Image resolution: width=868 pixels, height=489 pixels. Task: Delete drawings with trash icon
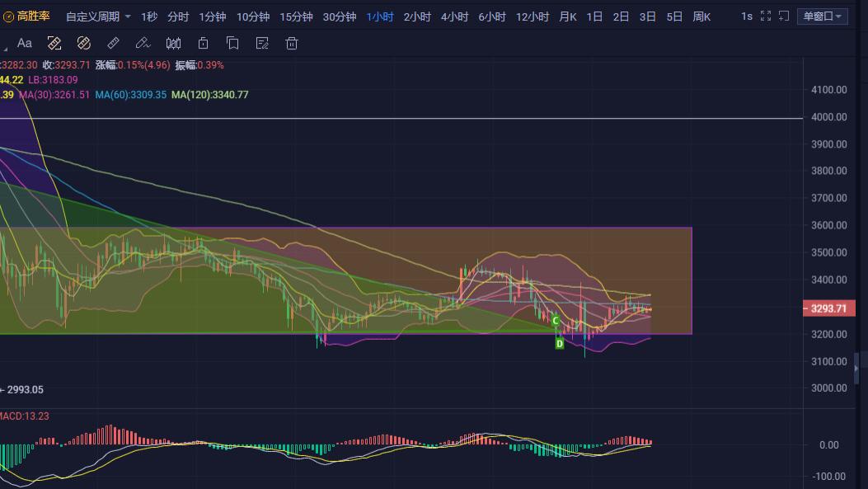[292, 43]
